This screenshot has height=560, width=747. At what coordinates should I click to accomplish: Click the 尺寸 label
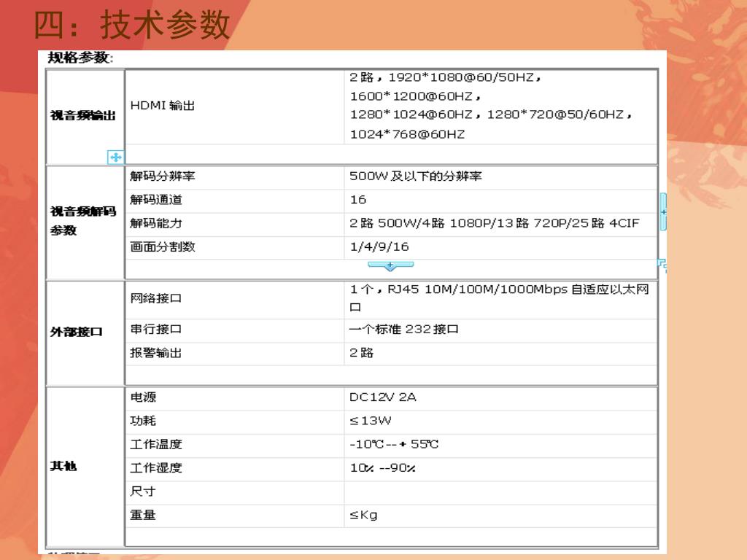pyautogui.click(x=143, y=491)
